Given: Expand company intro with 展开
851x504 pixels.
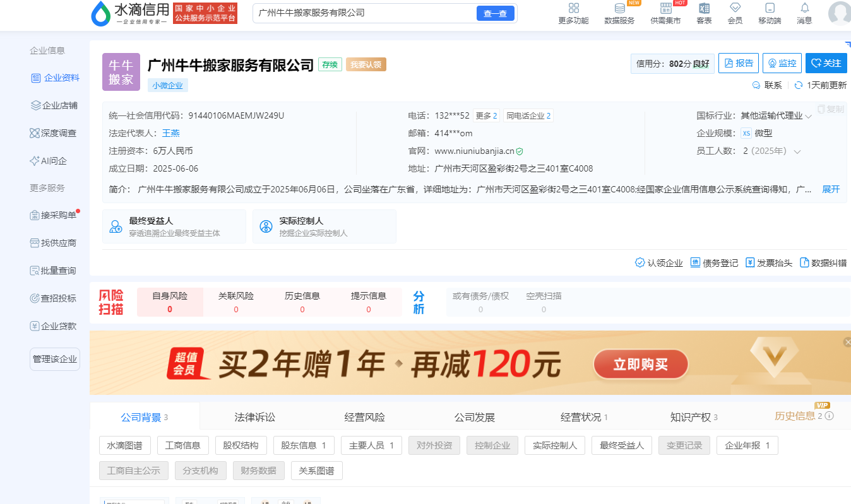Looking at the screenshot, I should [831, 189].
